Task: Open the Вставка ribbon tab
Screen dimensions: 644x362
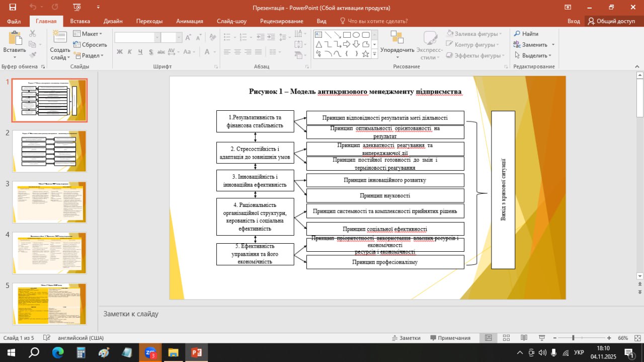Action: coord(80,21)
